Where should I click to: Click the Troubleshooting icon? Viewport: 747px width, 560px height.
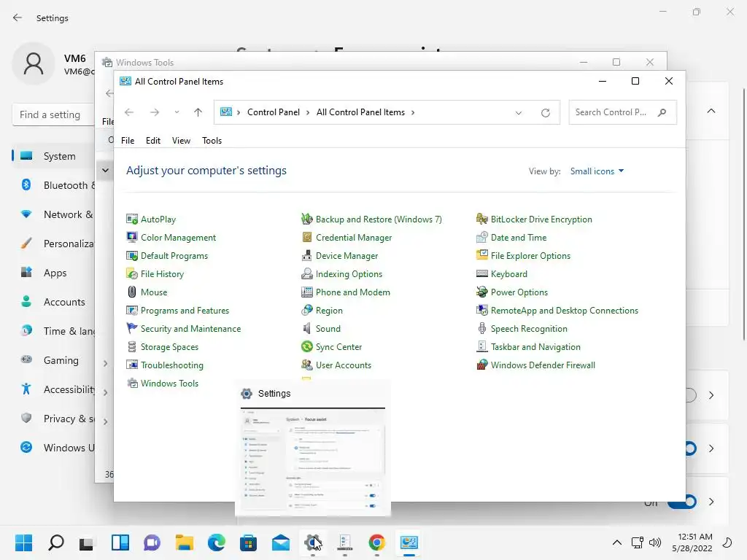click(132, 365)
